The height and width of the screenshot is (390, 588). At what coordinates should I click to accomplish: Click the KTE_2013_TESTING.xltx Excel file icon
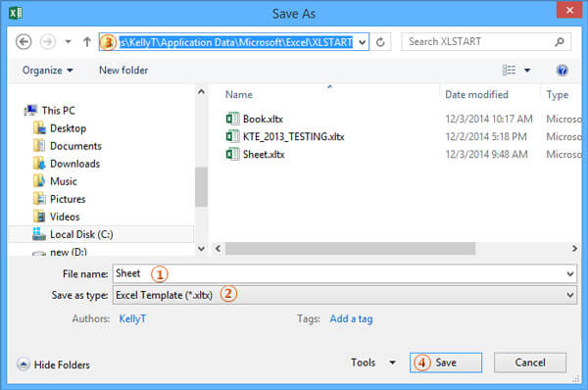pyautogui.click(x=232, y=136)
